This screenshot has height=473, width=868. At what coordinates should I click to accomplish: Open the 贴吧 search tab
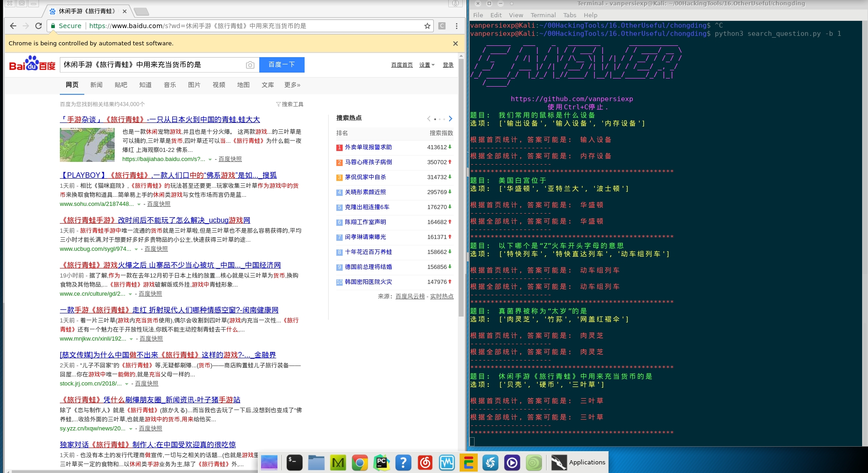[x=121, y=85]
